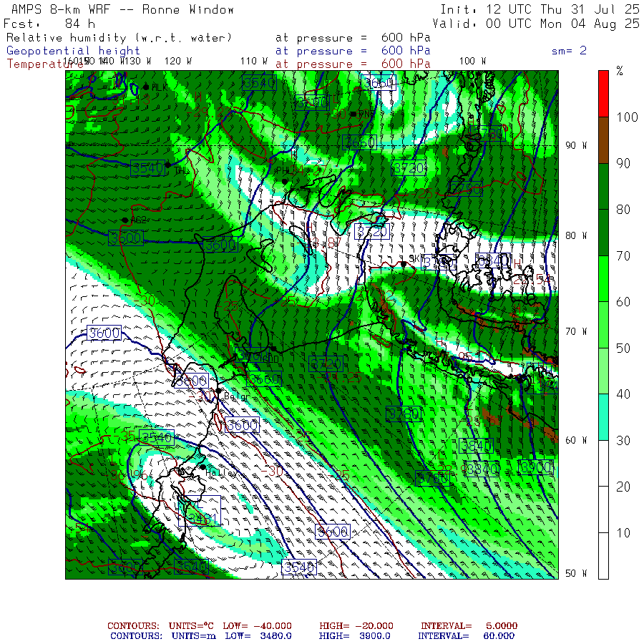Click the '100' colorbar tick label
The width and height of the screenshot is (644, 644).
tap(627, 117)
